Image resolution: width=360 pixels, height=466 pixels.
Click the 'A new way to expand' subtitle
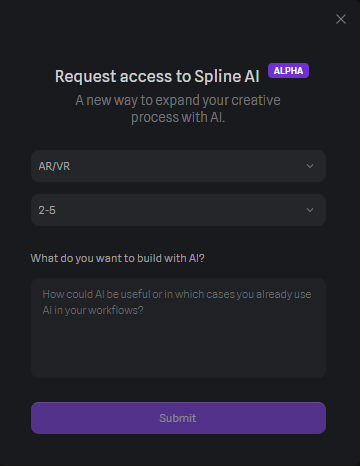point(178,100)
